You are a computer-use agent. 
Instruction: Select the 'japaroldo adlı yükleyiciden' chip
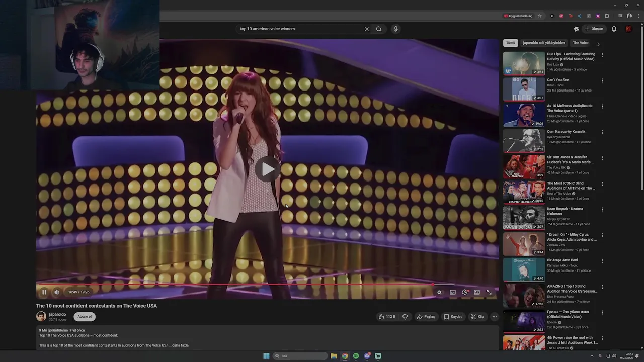tap(544, 43)
